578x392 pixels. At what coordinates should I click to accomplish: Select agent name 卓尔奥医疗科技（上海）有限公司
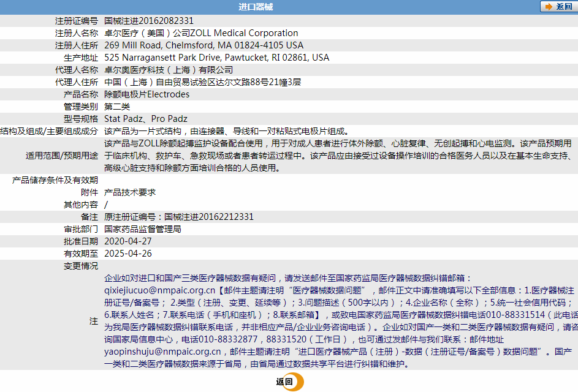click(x=169, y=70)
